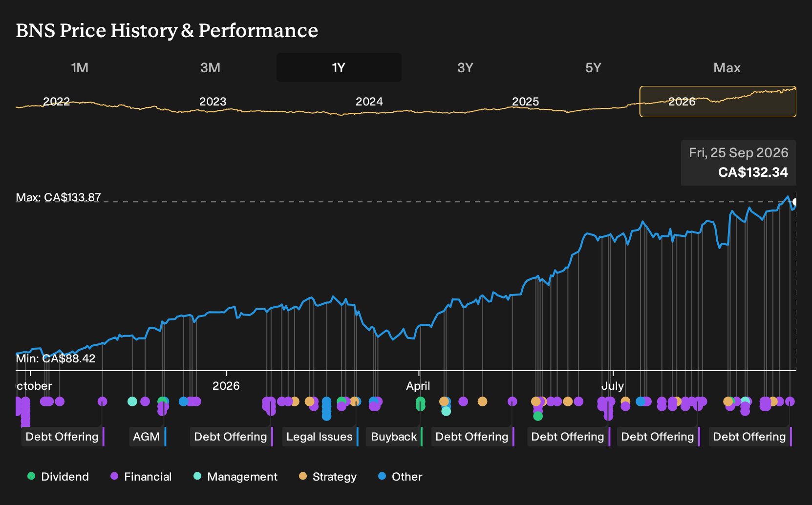The image size is (812, 505).
Task: Click the "Max: CA$133.87" label
Action: [x=58, y=197]
